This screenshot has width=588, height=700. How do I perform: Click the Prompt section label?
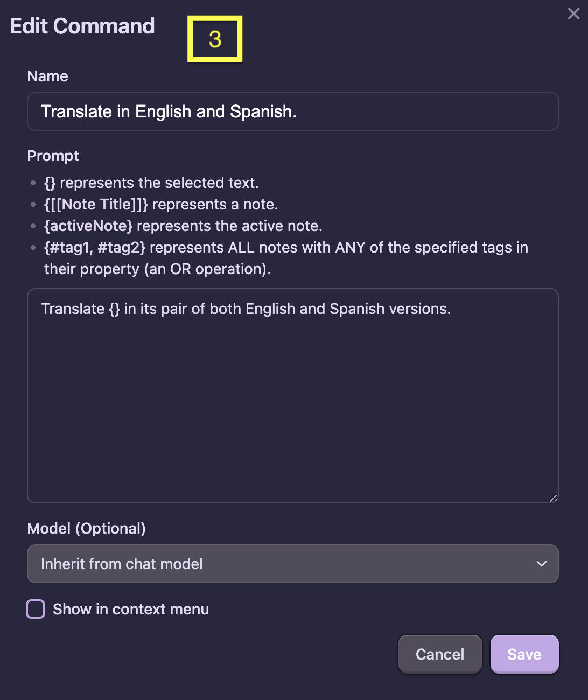[53, 156]
